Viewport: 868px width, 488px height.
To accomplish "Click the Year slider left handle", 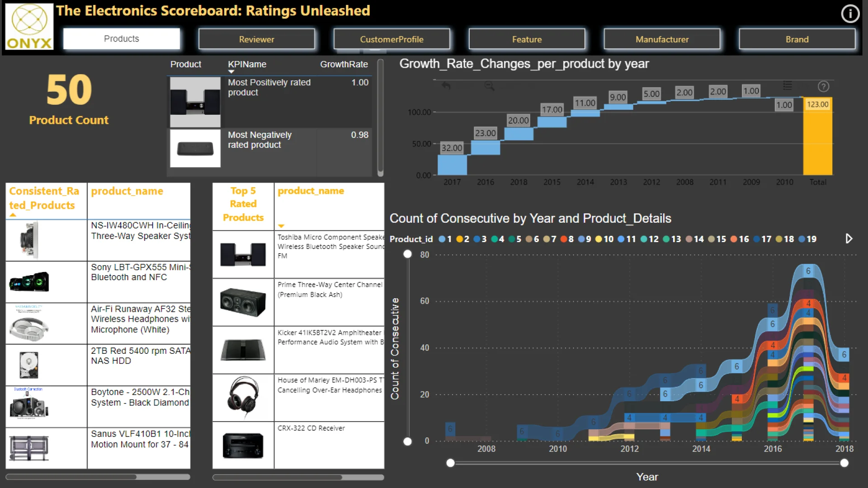I will click(450, 463).
